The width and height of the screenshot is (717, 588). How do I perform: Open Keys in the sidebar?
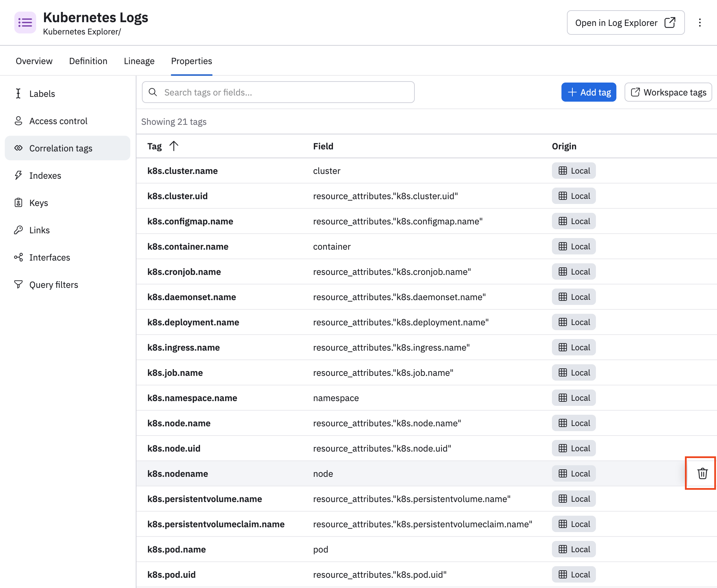[68, 203]
